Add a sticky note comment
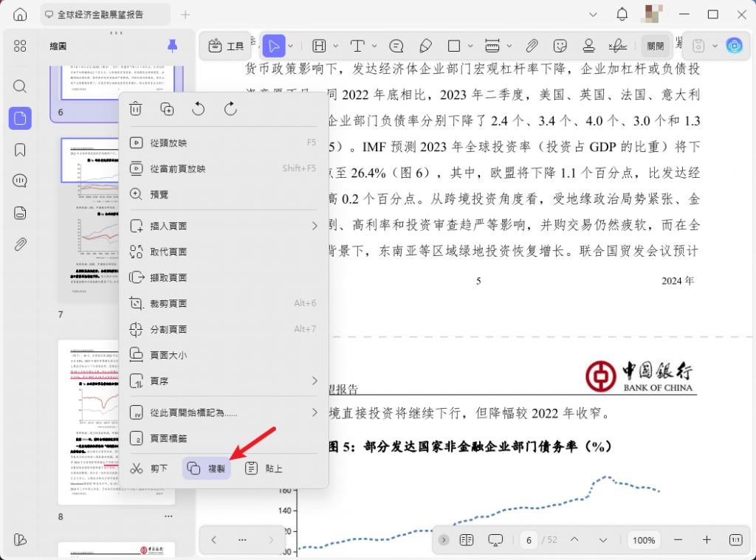This screenshot has height=560, width=756. (396, 46)
